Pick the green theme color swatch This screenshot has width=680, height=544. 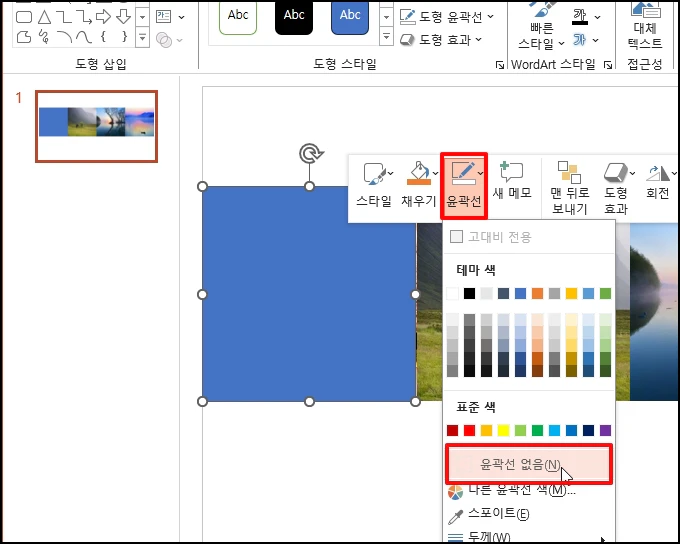tap(605, 294)
